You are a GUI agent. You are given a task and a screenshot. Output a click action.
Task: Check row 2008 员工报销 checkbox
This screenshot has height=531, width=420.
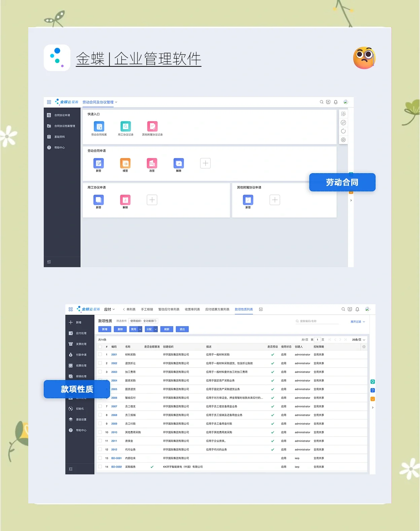tap(100, 415)
